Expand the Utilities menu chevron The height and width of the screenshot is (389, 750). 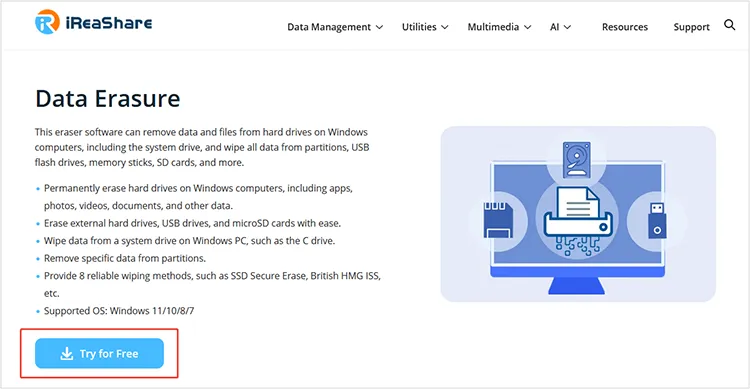click(x=445, y=27)
